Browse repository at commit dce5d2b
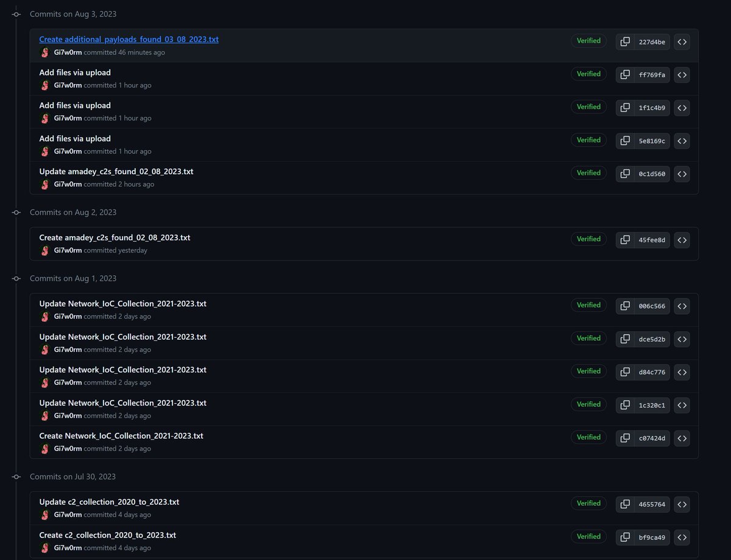Image resolution: width=731 pixels, height=560 pixels. click(682, 339)
